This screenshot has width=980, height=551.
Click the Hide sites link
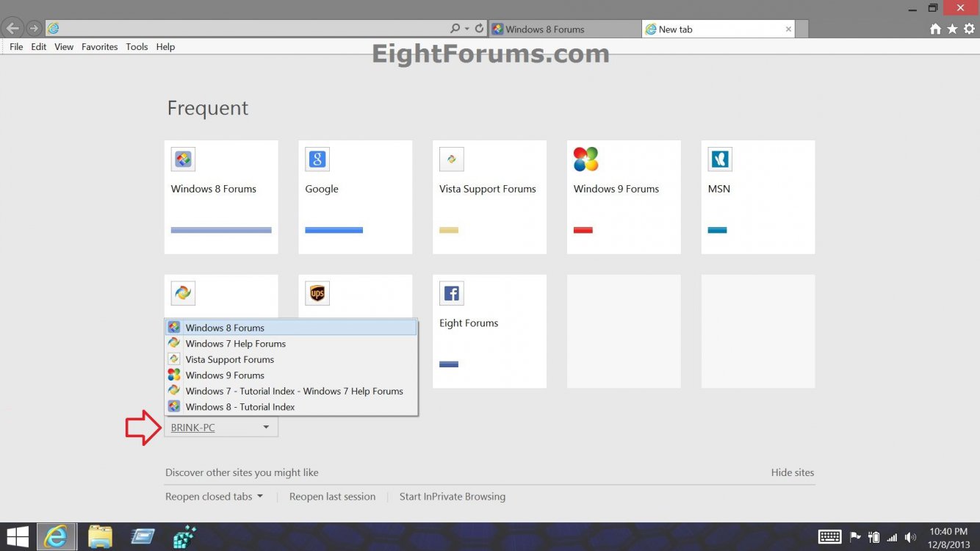[792, 472]
